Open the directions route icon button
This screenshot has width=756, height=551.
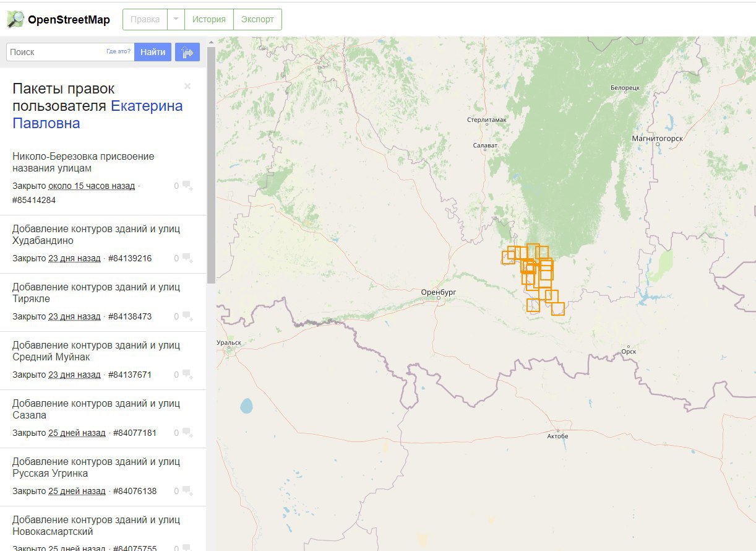coord(187,52)
